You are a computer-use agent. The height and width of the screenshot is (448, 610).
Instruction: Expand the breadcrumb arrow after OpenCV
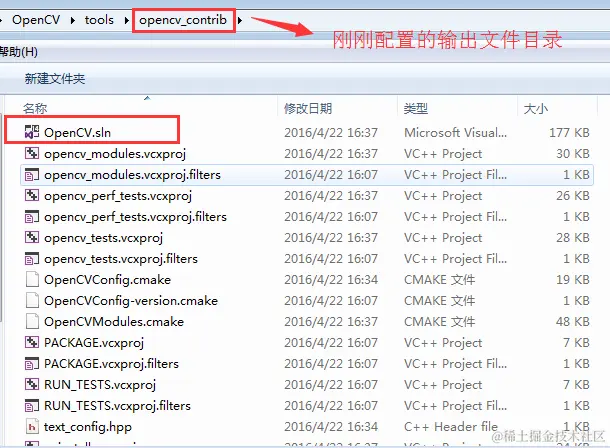[72, 20]
